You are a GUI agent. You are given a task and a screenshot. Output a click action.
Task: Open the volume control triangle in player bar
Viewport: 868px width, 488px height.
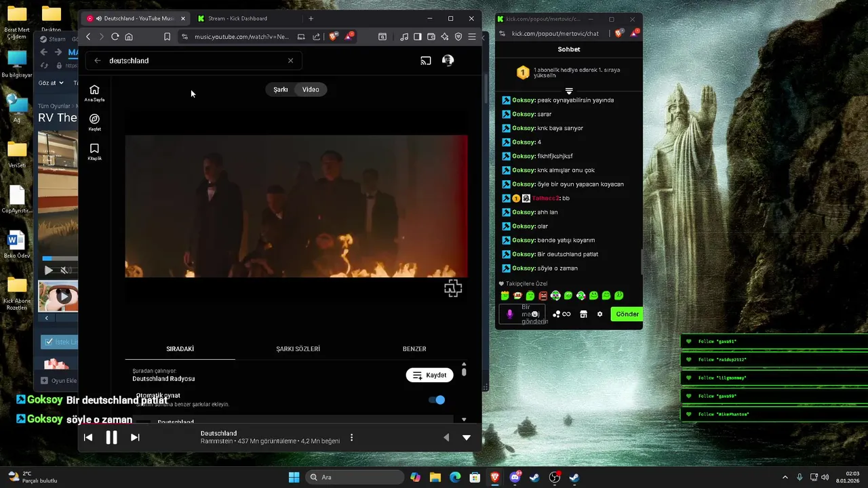point(446,438)
